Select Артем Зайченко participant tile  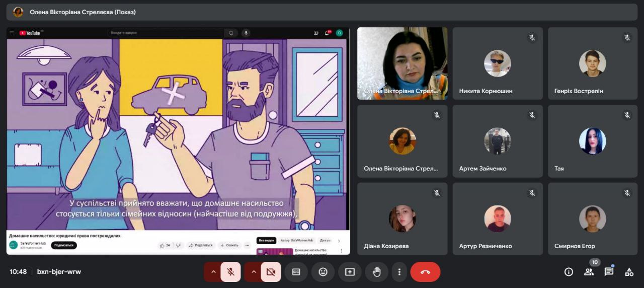pyautogui.click(x=498, y=141)
